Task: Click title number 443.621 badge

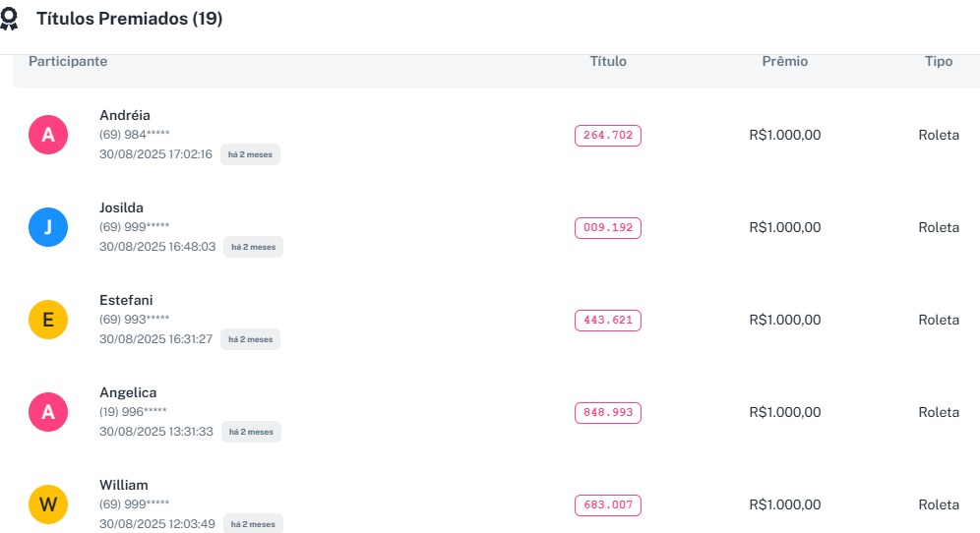Action: (x=607, y=321)
